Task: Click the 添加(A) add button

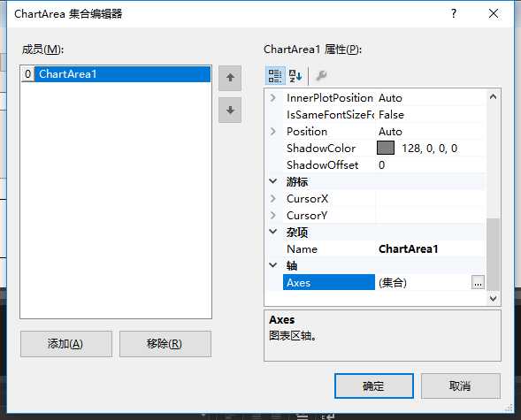Action: pos(66,344)
